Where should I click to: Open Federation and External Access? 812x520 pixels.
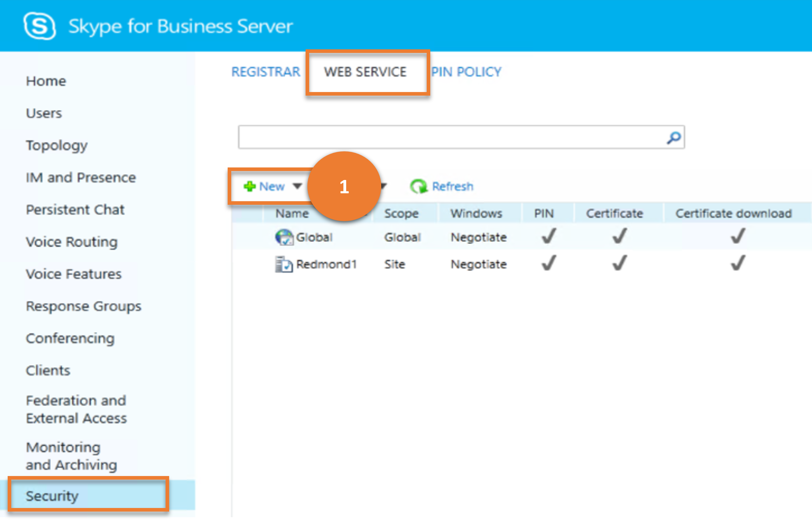[x=76, y=409]
